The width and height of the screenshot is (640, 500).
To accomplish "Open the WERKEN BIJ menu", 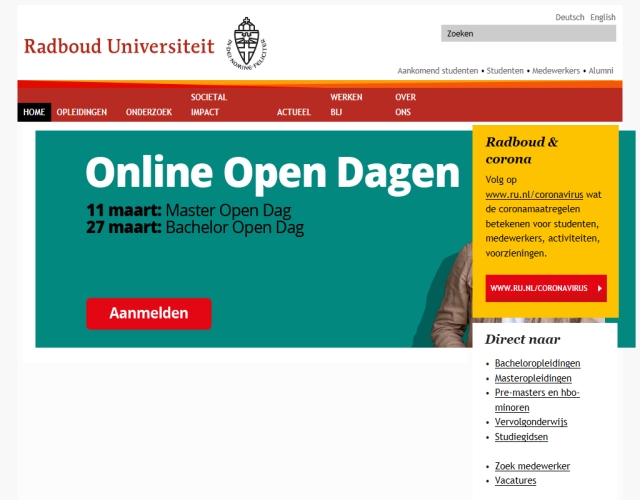I will click(346, 104).
